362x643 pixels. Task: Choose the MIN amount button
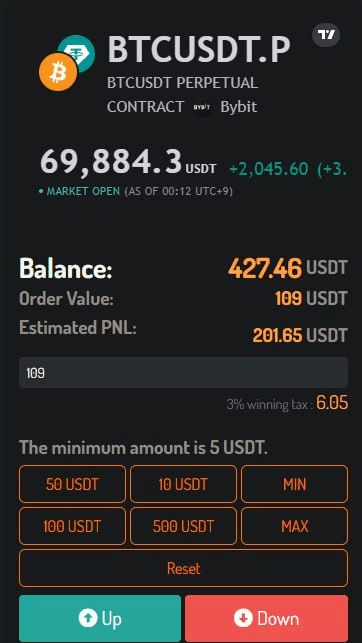click(294, 484)
